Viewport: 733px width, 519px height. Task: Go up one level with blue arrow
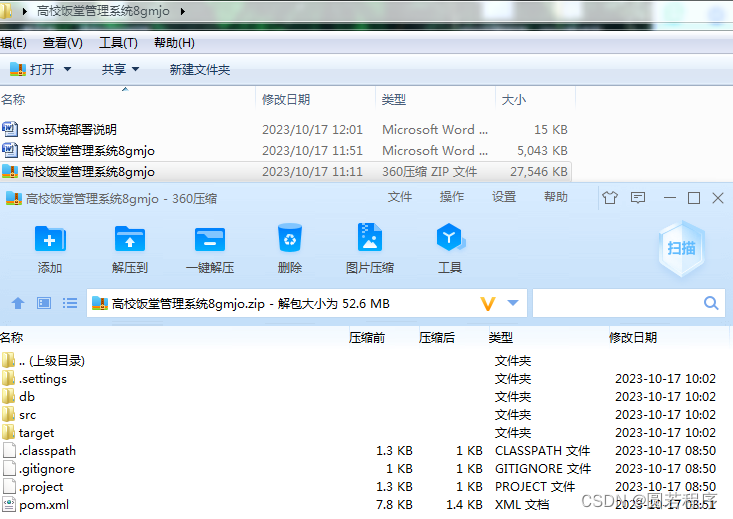click(x=18, y=303)
